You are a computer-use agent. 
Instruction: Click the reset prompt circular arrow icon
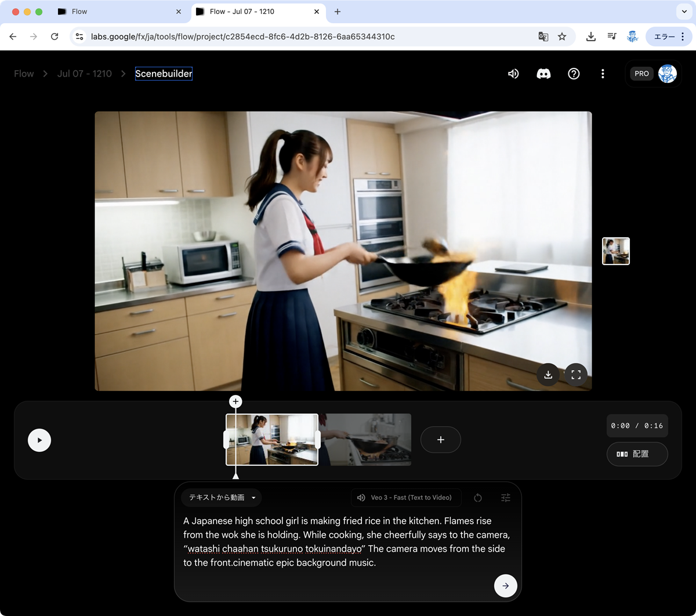[x=478, y=498]
